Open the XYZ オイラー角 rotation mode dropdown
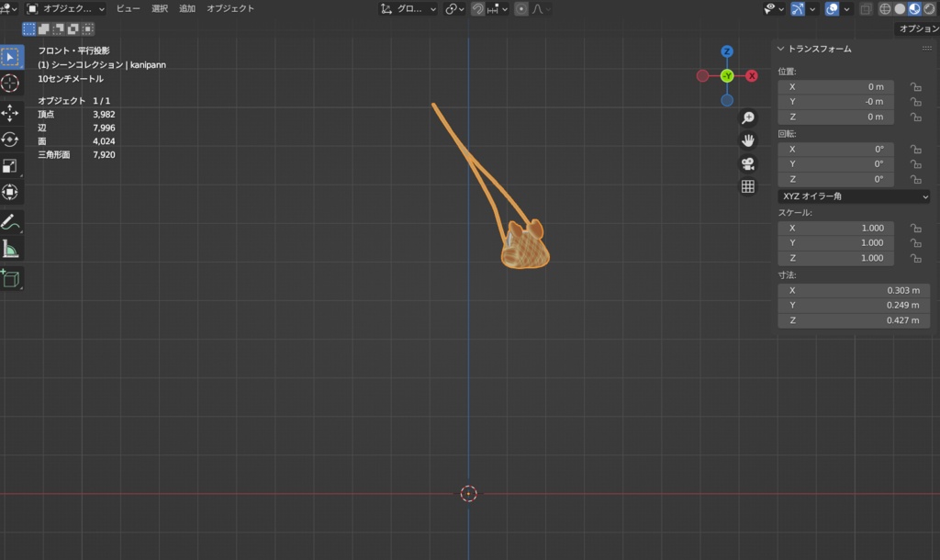 [854, 196]
